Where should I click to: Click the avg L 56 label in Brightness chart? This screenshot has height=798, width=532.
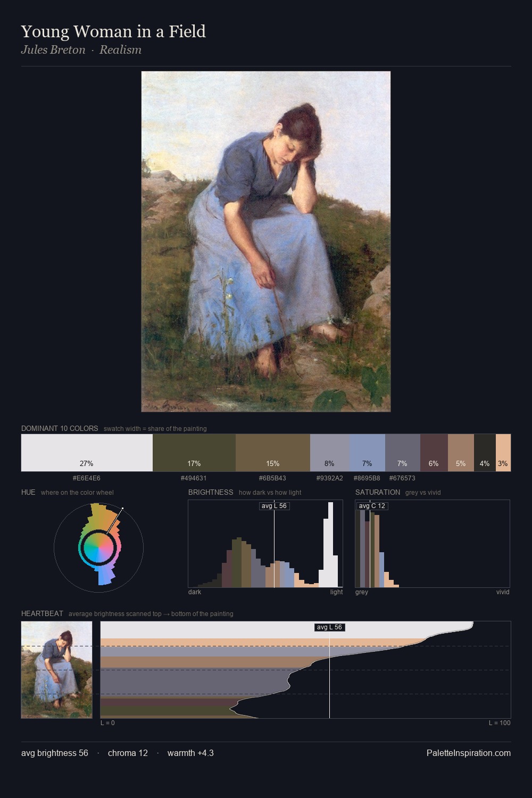coord(275,506)
